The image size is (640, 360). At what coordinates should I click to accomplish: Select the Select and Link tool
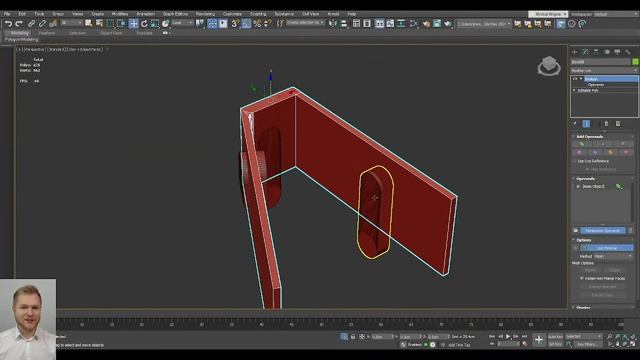pyautogui.click(x=31, y=24)
